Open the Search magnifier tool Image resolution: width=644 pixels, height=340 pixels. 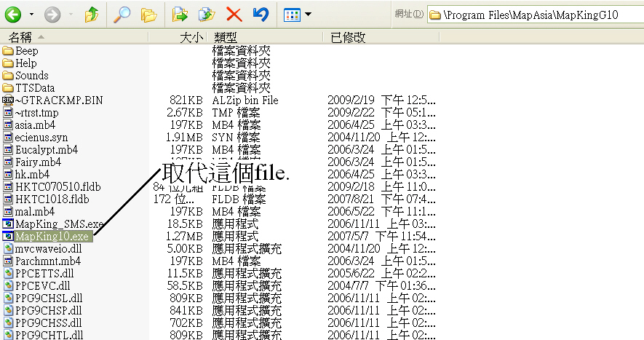click(x=122, y=15)
